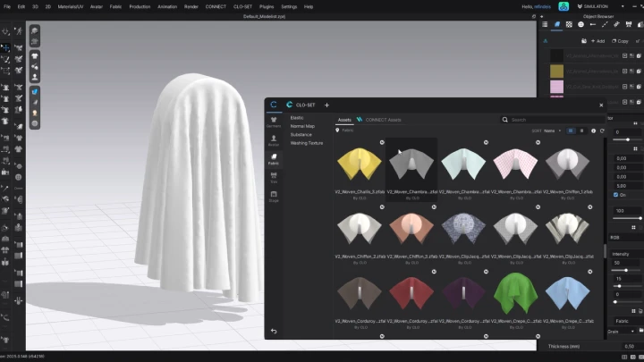Open the Substance folder
Viewport: 644px width, 362px height.
point(301,135)
